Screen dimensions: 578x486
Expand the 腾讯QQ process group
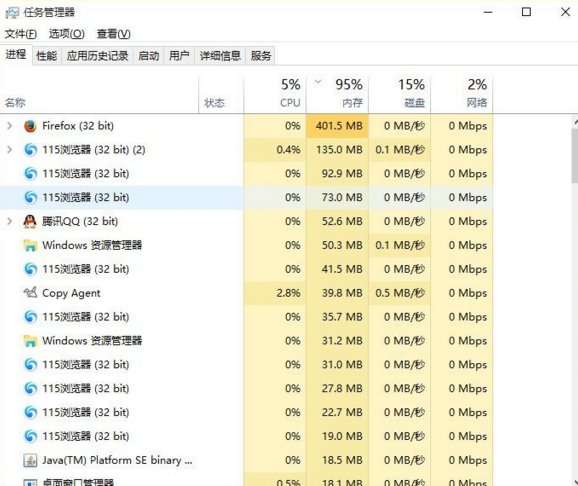pos(10,222)
